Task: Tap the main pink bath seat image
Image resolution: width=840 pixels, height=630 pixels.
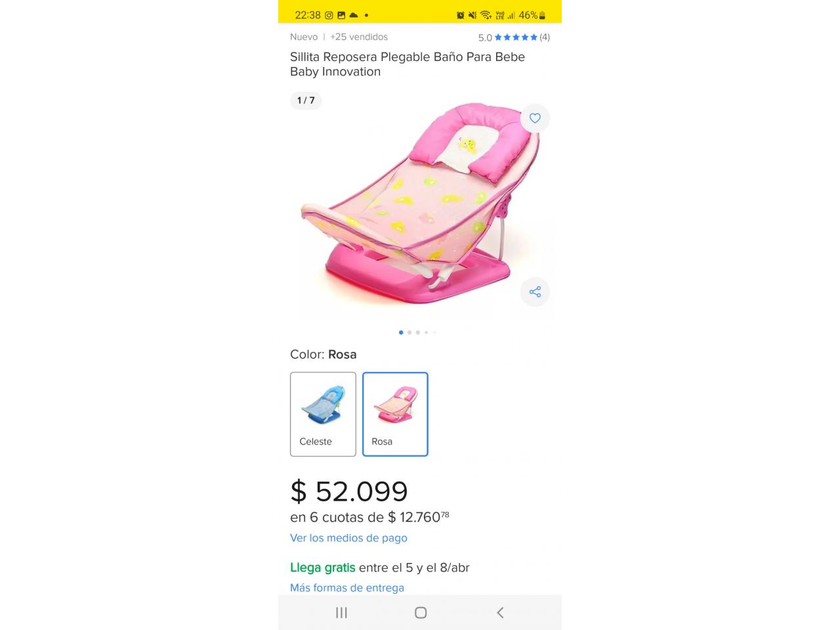Action: [420, 203]
